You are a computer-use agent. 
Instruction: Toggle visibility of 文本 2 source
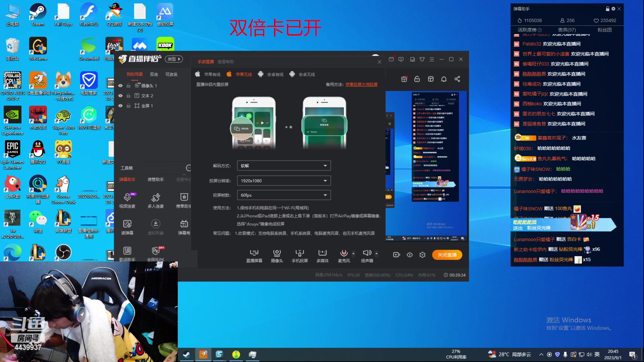(x=120, y=96)
